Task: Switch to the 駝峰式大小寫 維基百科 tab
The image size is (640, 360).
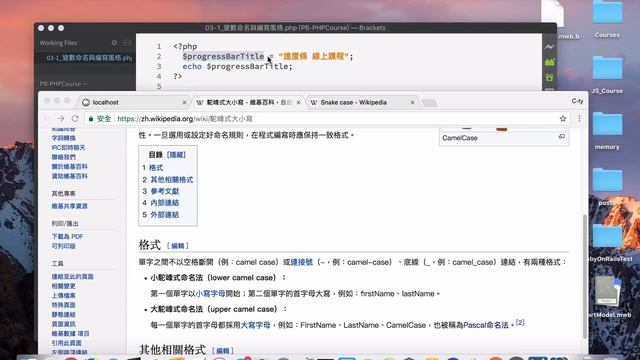Action: click(x=247, y=102)
